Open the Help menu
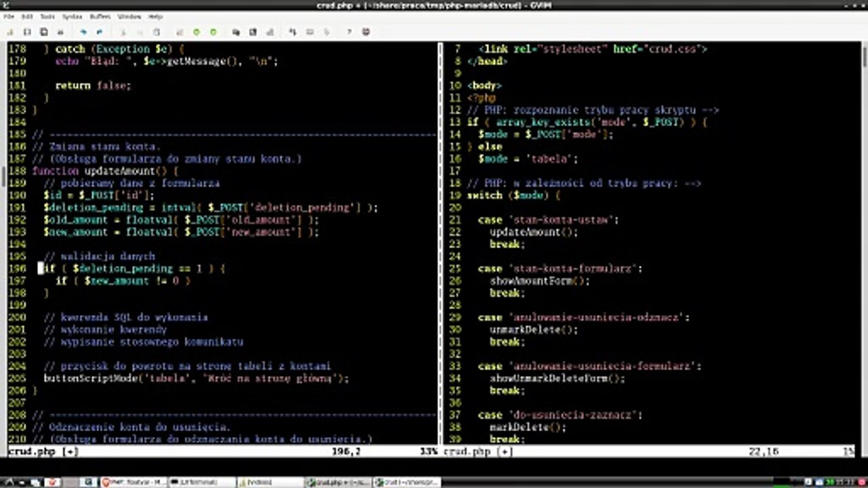The image size is (868, 488). (x=155, y=16)
